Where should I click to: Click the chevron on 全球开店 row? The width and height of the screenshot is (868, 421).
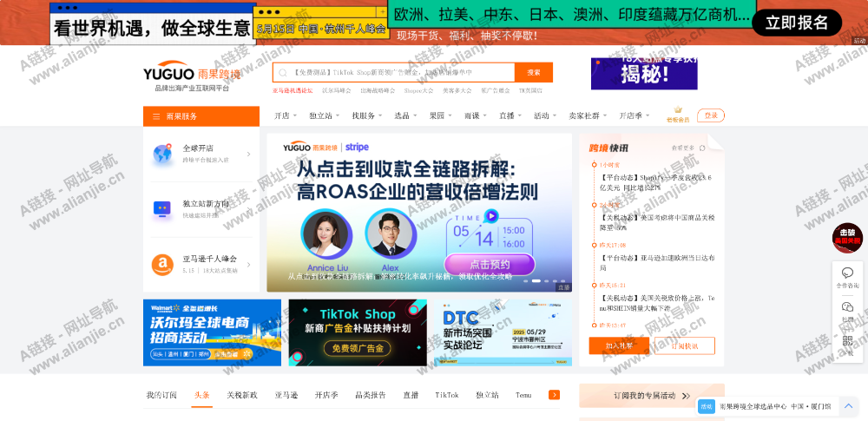click(x=248, y=154)
